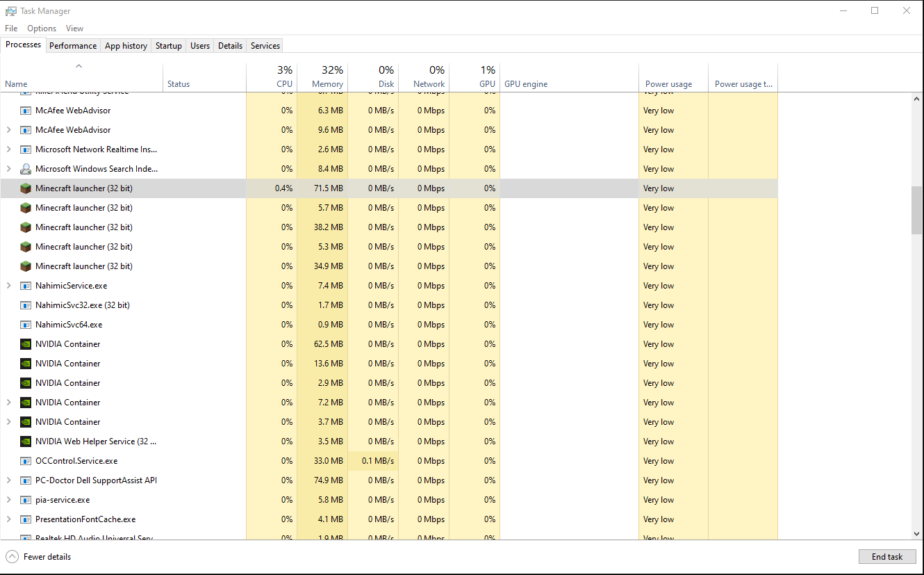924x575 pixels.
Task: Click the vertical scrollbar thumb in process list
Action: click(x=916, y=210)
